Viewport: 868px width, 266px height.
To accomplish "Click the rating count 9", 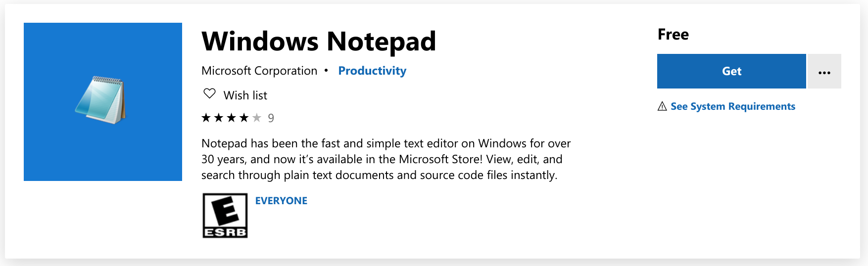I will [271, 118].
